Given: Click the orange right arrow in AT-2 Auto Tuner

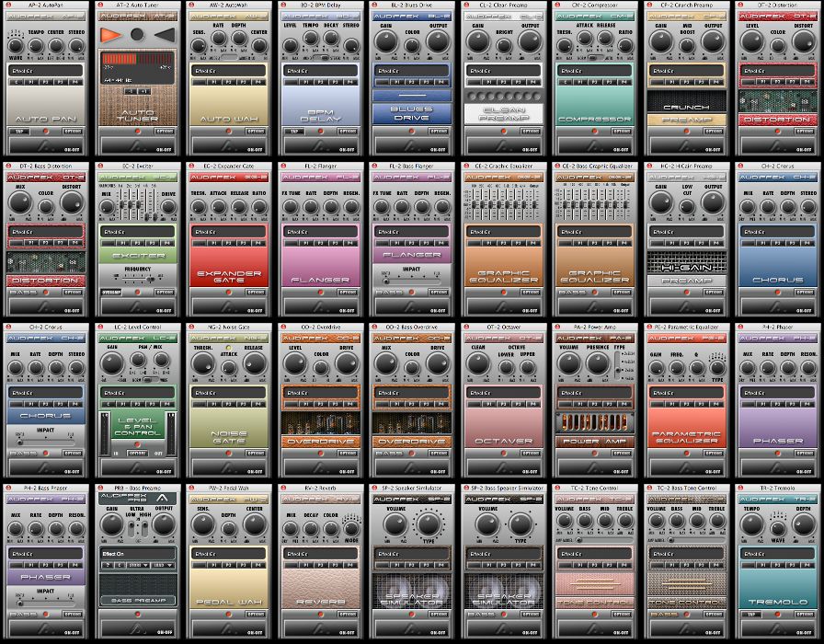Looking at the screenshot, I should (x=110, y=35).
